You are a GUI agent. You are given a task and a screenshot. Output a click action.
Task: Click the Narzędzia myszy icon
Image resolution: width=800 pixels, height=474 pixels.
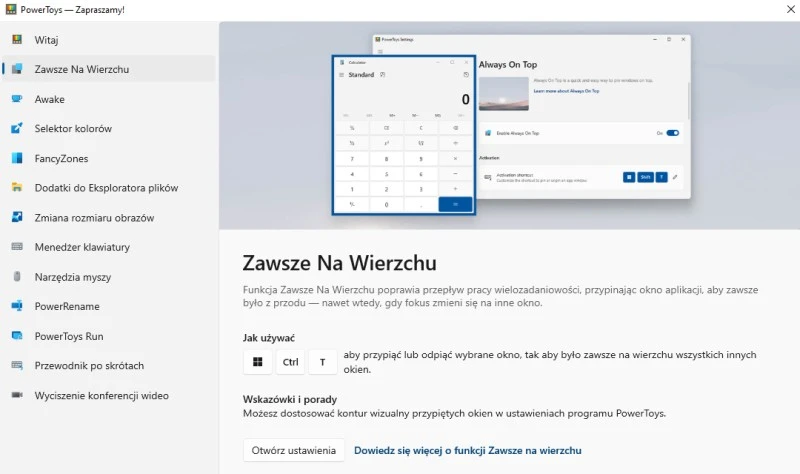(x=17, y=277)
